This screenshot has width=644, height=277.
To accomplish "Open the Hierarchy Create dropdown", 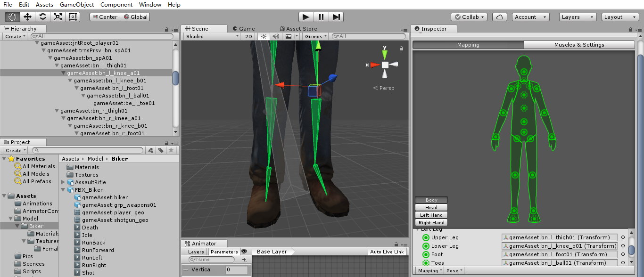I will coord(15,36).
